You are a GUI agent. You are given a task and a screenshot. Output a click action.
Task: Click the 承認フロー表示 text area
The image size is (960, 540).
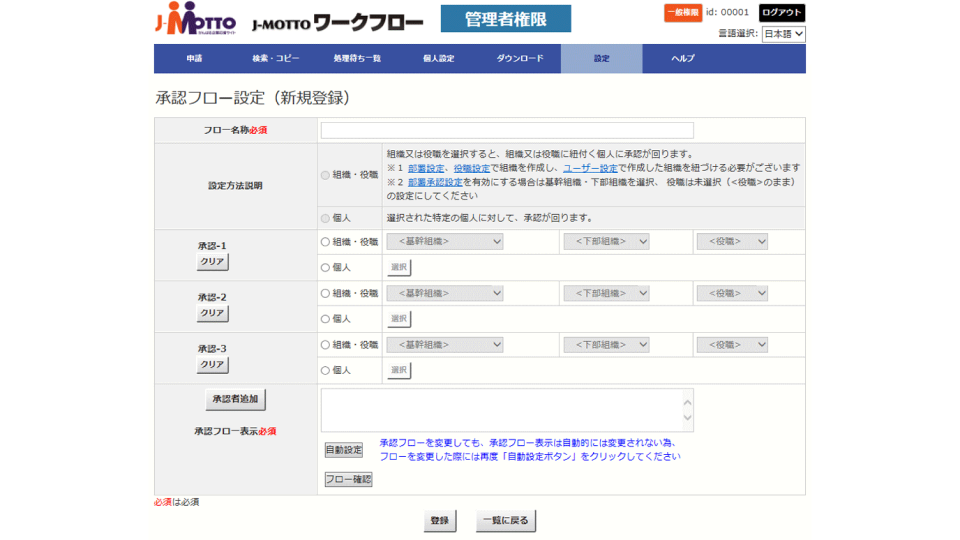point(507,410)
